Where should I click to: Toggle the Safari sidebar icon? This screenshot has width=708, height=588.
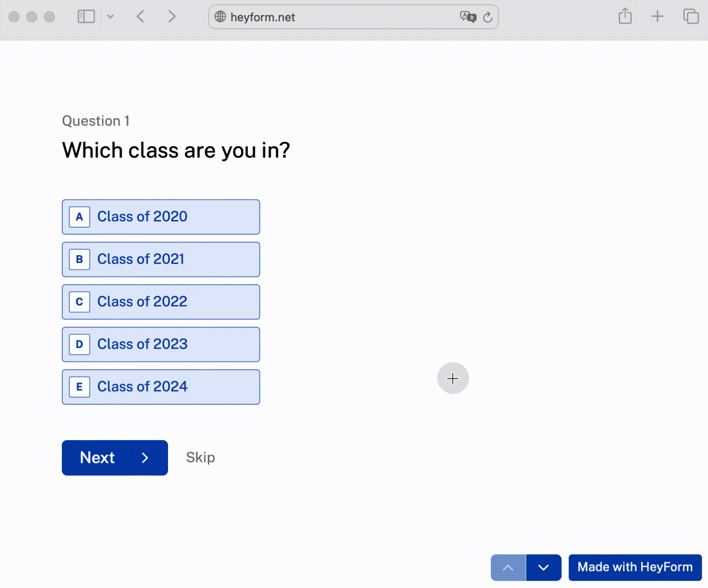click(x=86, y=17)
